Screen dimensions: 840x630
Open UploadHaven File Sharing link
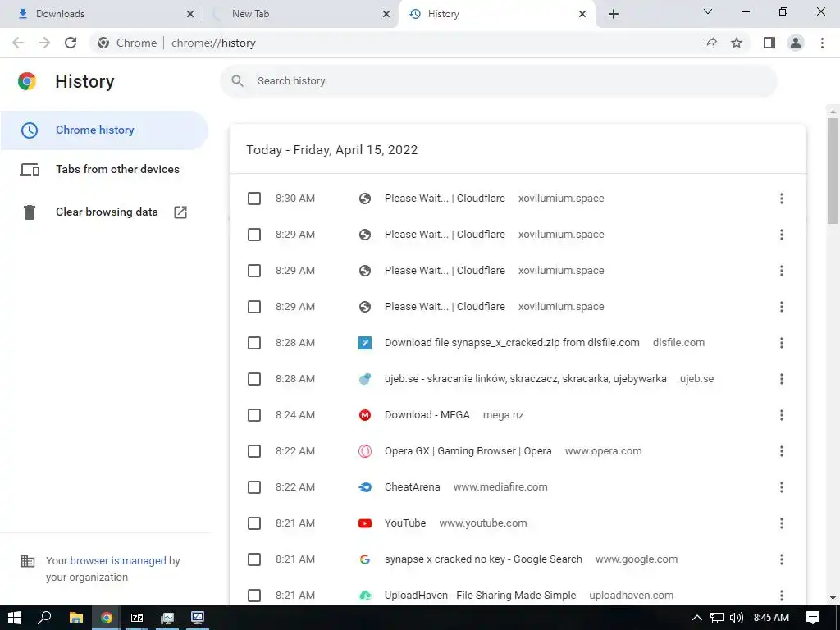pos(480,596)
